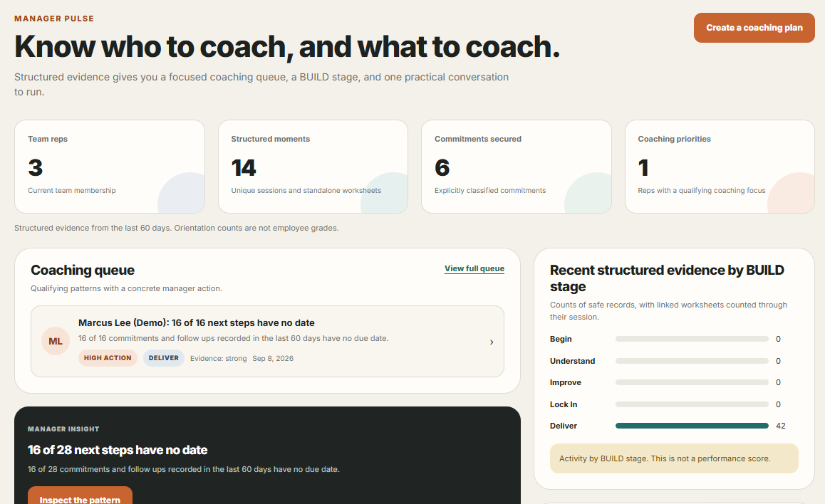Click the Structured moments card
The width and height of the screenshot is (825, 504).
click(x=313, y=167)
